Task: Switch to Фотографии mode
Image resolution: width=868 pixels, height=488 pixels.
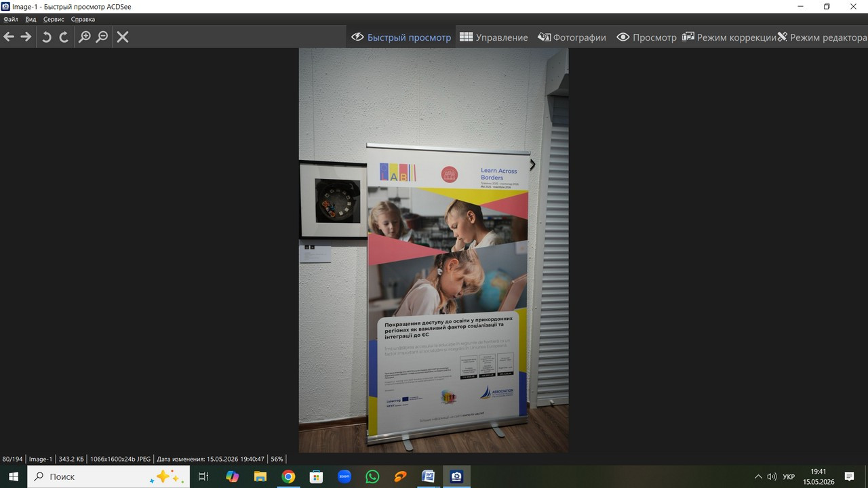Action: [572, 37]
